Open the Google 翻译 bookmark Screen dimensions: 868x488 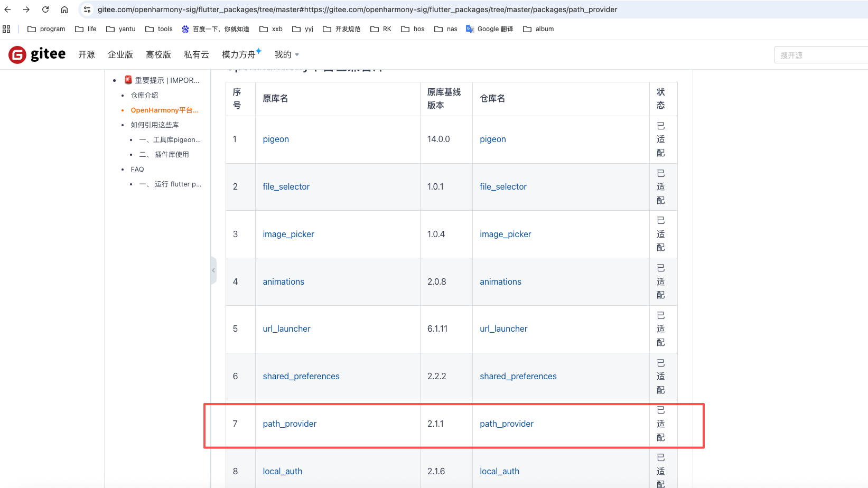(489, 29)
